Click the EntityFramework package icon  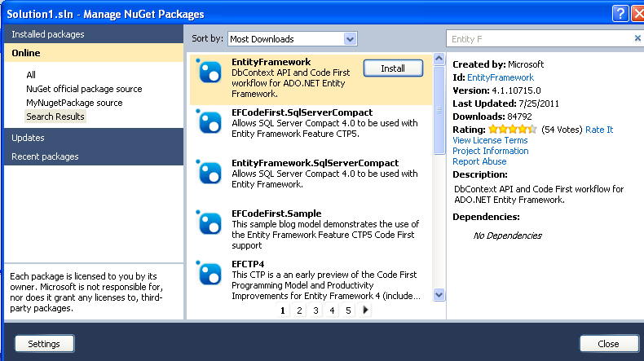pyautogui.click(x=210, y=70)
